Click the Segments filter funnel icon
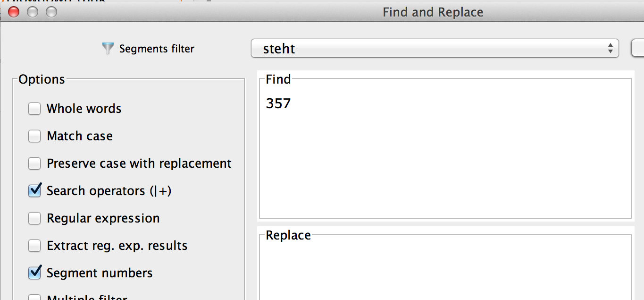 (x=108, y=49)
